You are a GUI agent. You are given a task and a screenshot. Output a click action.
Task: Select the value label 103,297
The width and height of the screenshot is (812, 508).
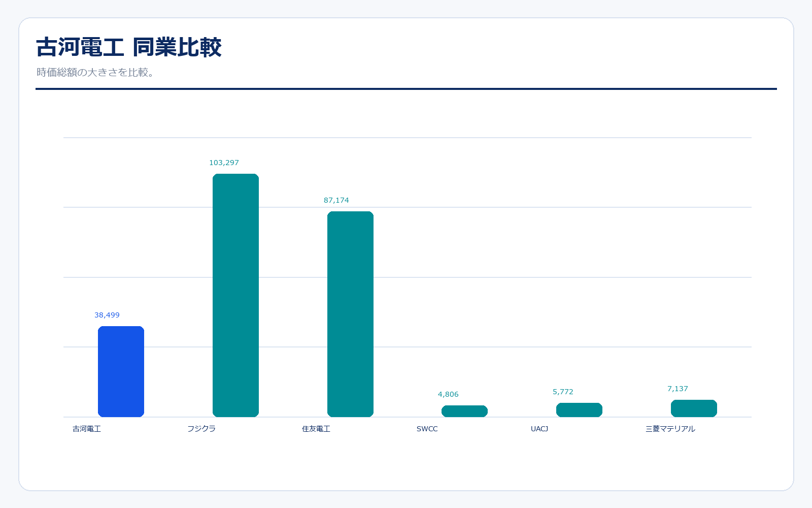pos(224,163)
